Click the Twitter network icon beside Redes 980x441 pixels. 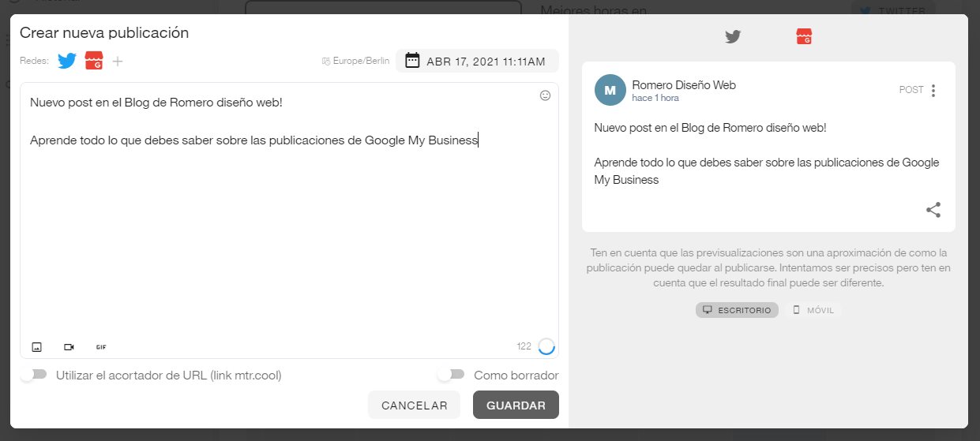pyautogui.click(x=67, y=61)
